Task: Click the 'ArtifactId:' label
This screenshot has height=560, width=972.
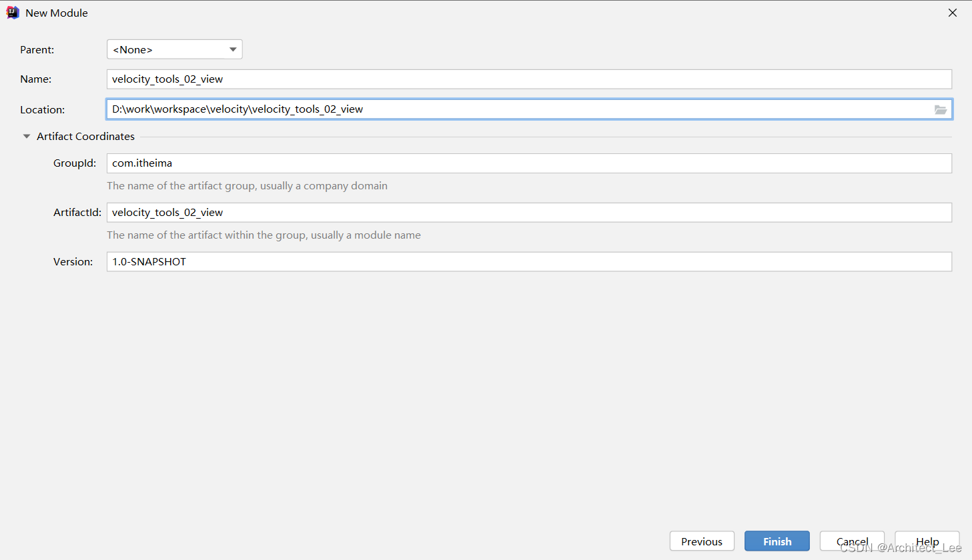Action: 77,213
